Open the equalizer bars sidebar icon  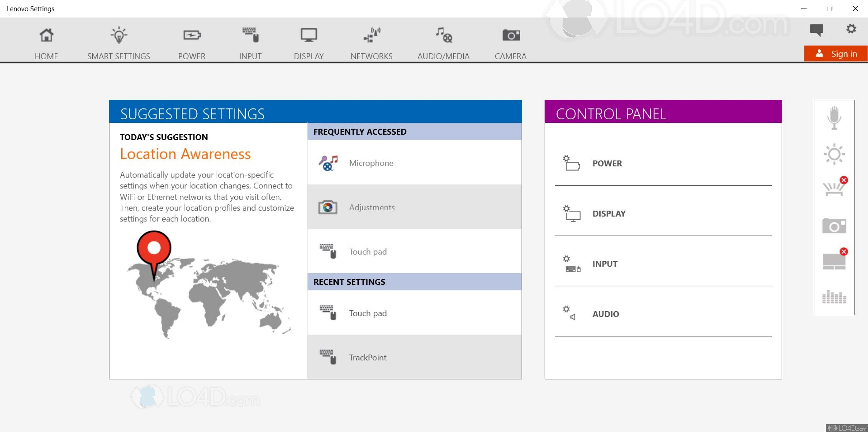[x=834, y=297]
